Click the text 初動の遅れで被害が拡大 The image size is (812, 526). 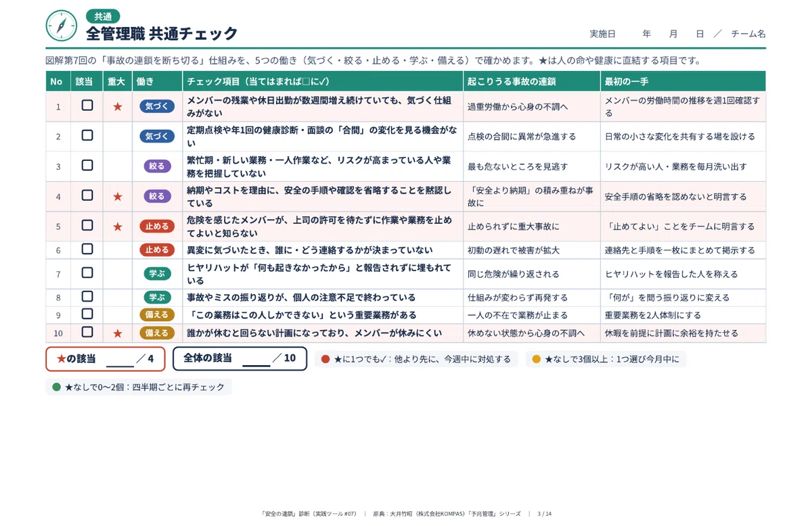point(514,250)
